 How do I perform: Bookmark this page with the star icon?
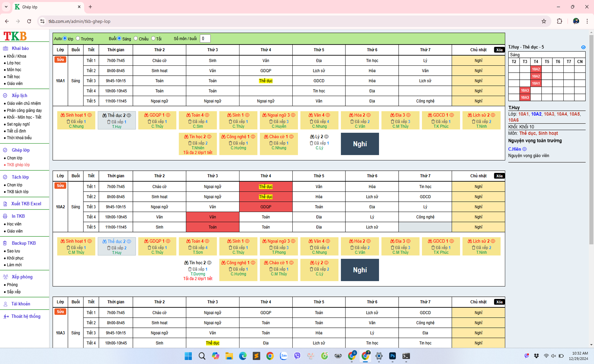click(x=544, y=21)
